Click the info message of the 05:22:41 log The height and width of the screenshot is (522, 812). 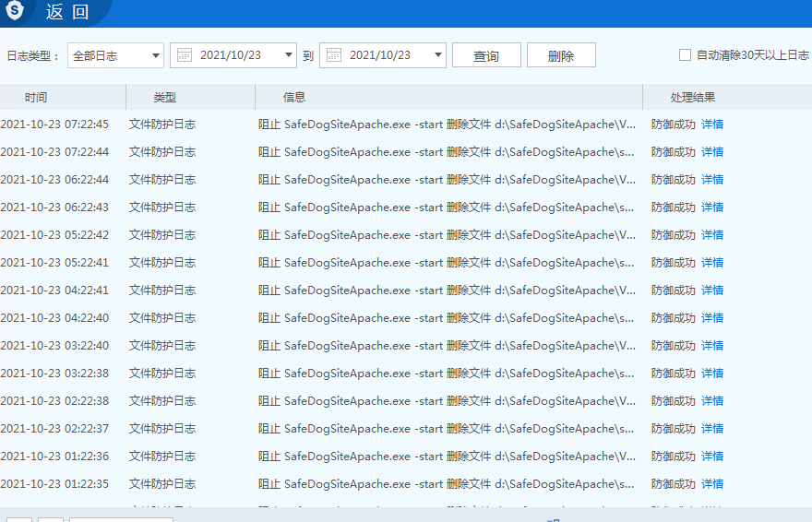click(446, 263)
